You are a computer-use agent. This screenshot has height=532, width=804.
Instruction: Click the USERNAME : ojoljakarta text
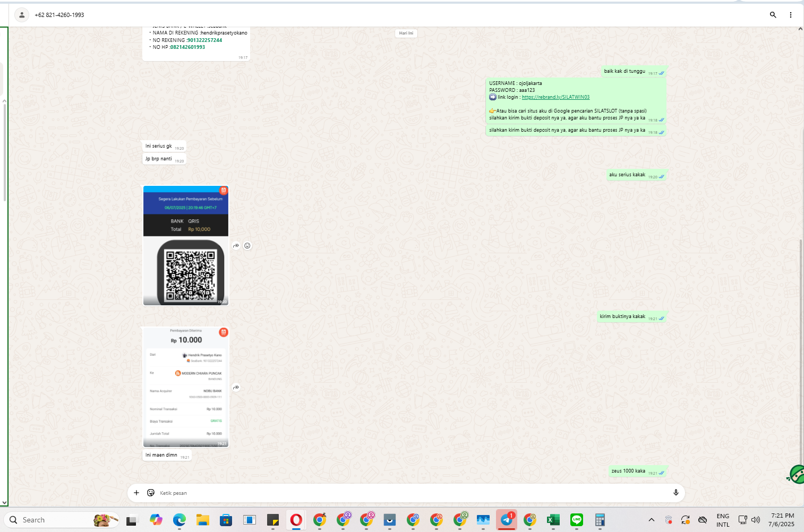coord(516,83)
